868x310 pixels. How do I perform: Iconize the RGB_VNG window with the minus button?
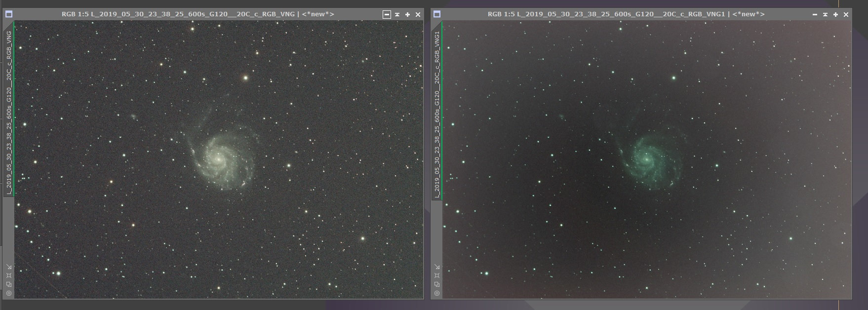387,15
